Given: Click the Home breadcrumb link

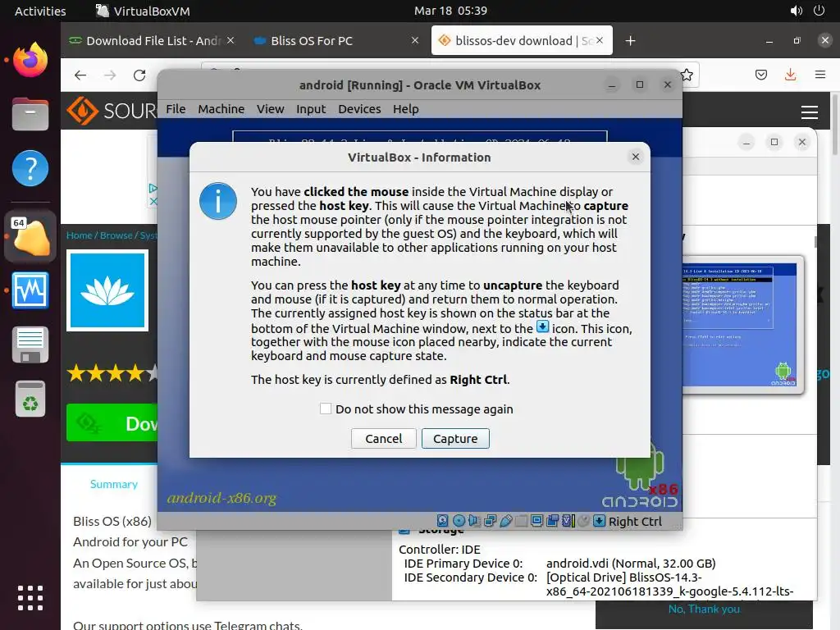Looking at the screenshot, I should 79,235.
